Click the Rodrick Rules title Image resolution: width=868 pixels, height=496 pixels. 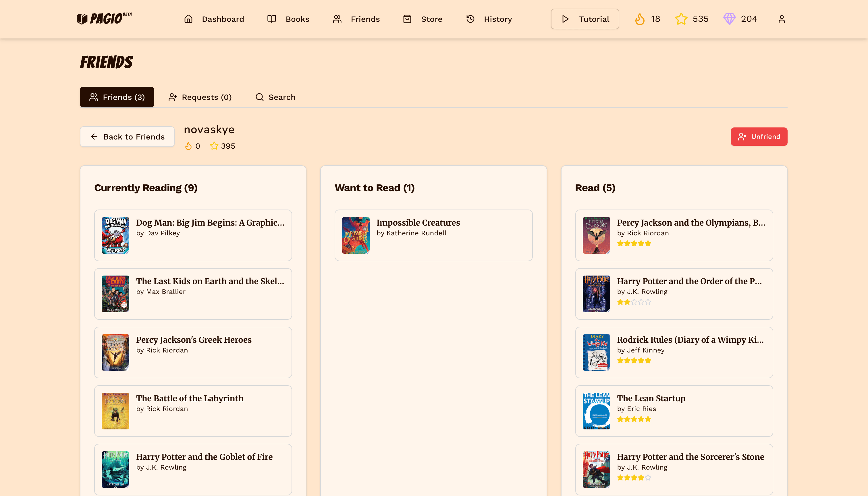pyautogui.click(x=690, y=340)
